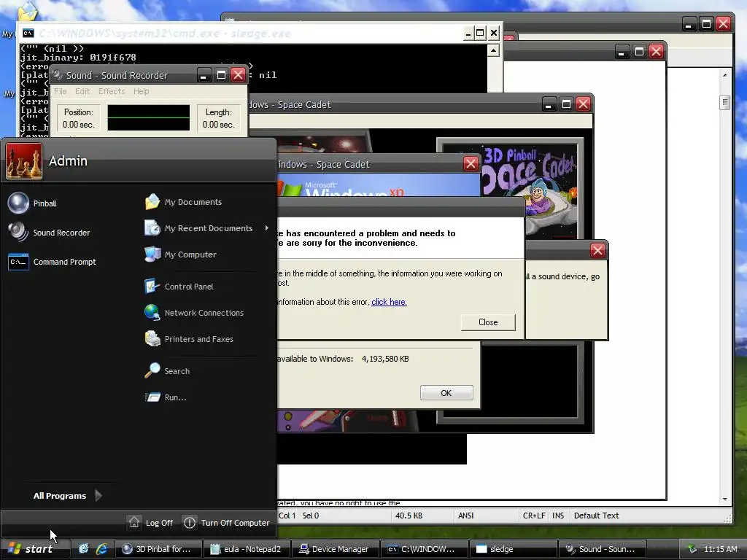Open the Run dialog
This screenshot has height=560, width=747.
tap(166, 397)
